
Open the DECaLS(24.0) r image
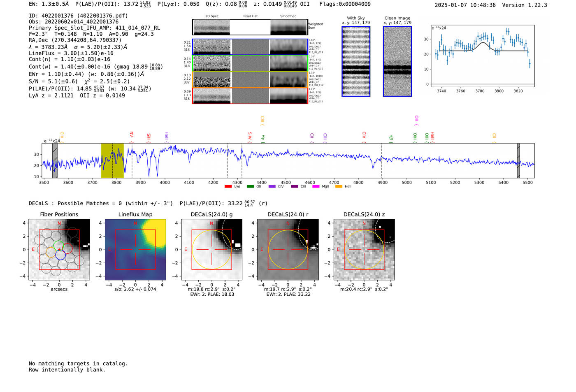tap(288, 250)
